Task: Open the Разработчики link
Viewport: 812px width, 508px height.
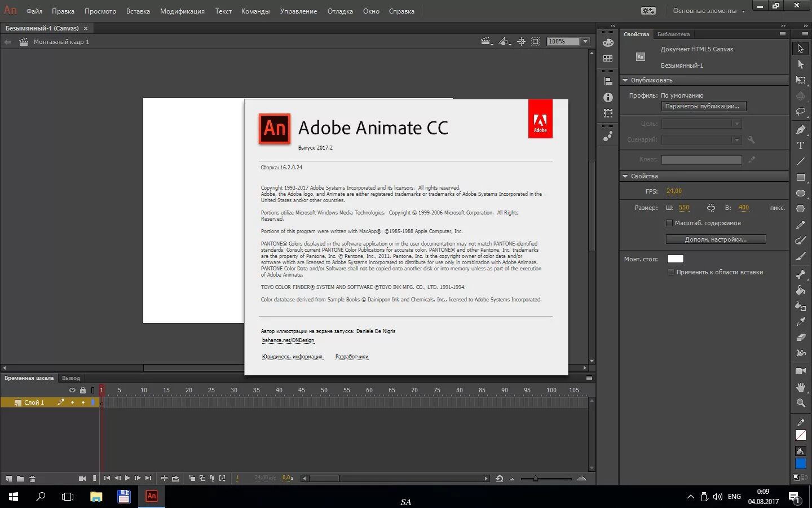Action: click(352, 357)
